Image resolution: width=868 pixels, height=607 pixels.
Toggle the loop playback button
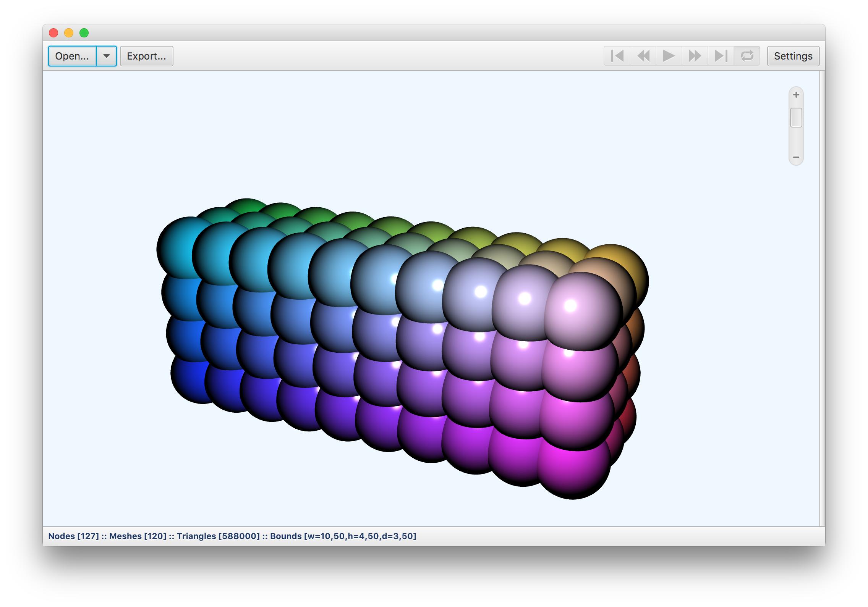(747, 56)
